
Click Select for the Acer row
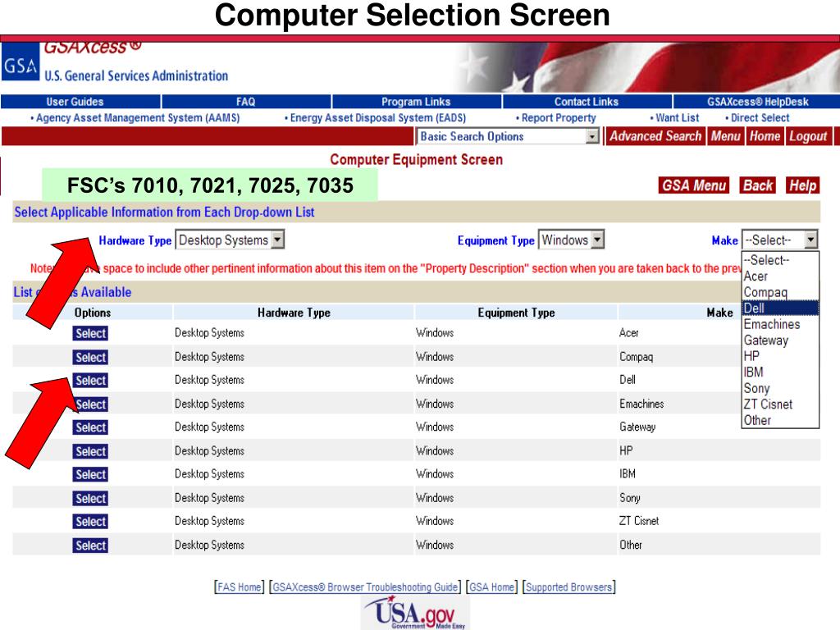pos(90,333)
